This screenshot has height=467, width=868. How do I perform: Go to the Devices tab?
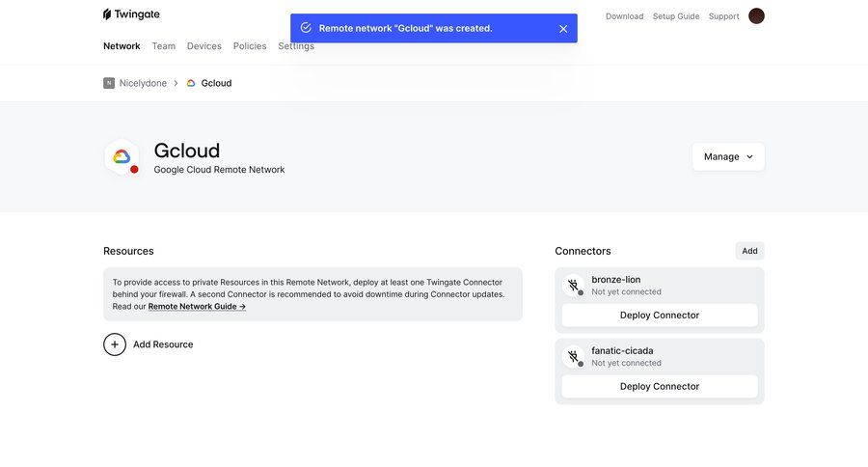[x=204, y=46]
